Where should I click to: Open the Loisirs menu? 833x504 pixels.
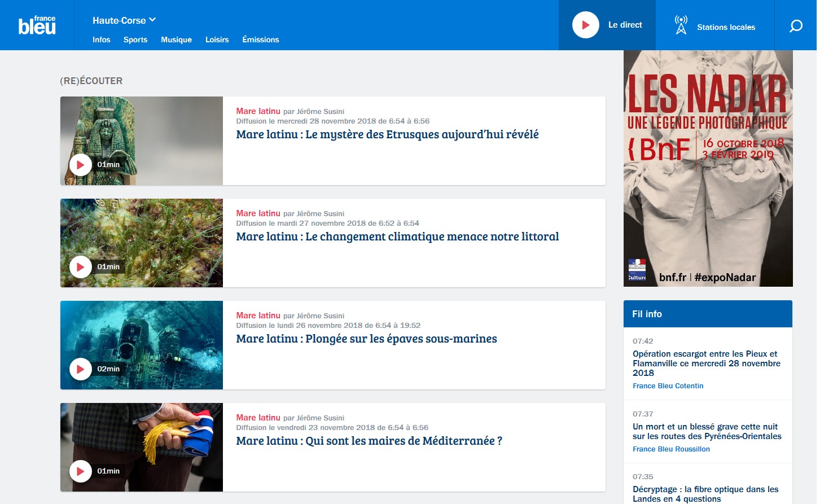pyautogui.click(x=217, y=40)
